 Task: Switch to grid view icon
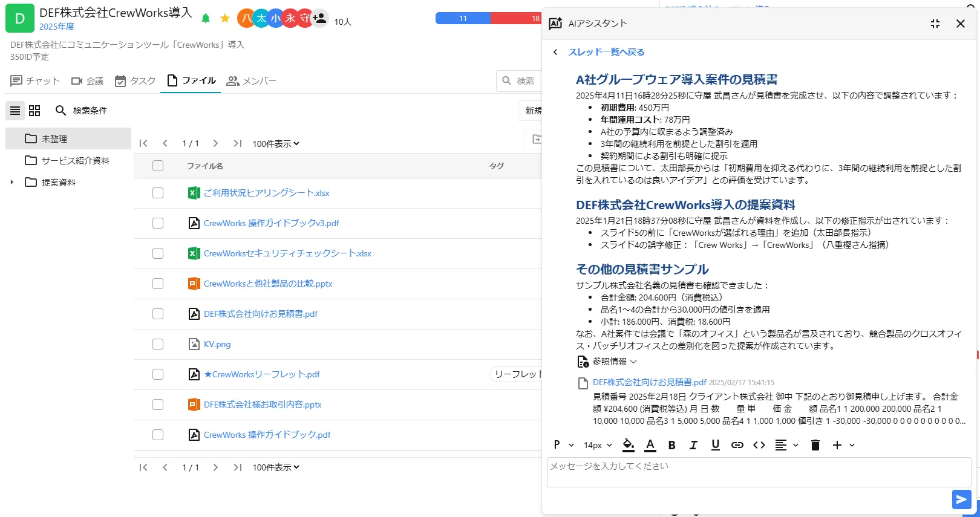click(x=34, y=111)
